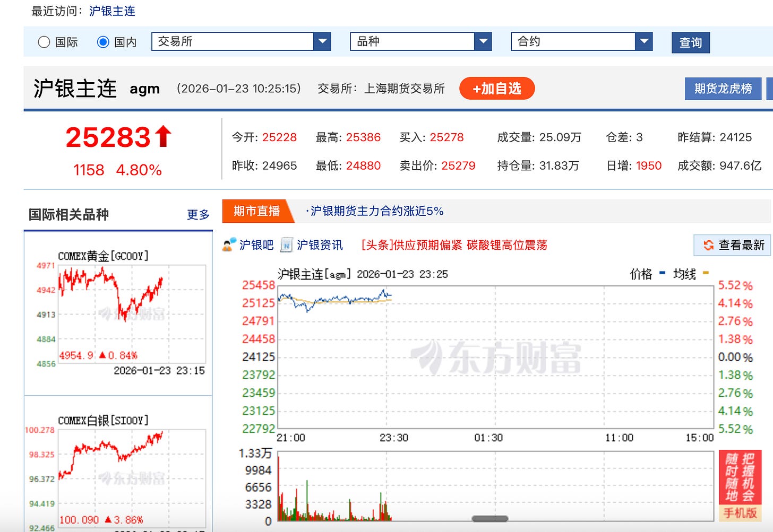The height and width of the screenshot is (532, 773).
Task: Select the 国内 radio button
Action: (103, 42)
